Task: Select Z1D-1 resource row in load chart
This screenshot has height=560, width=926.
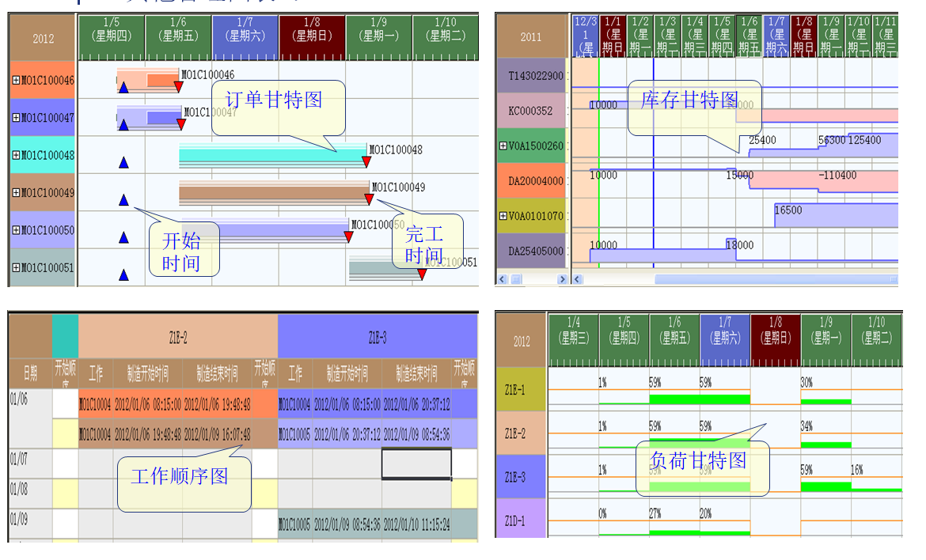Action: (x=521, y=521)
